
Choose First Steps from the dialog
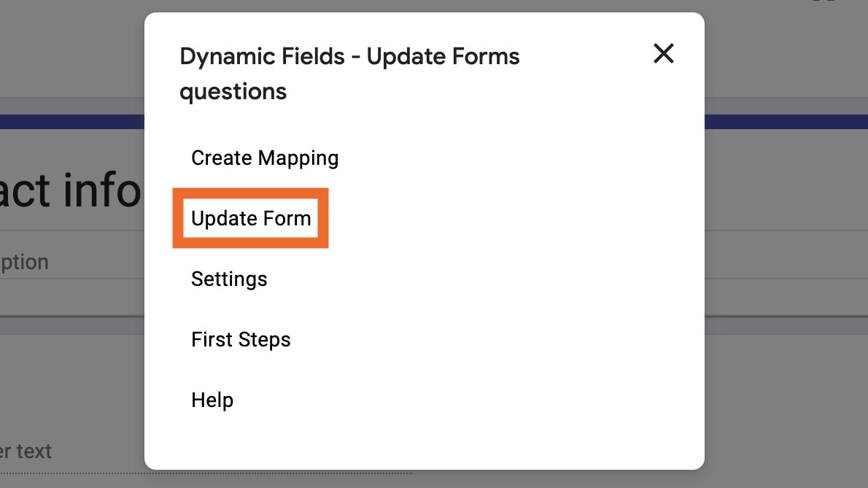click(x=241, y=340)
